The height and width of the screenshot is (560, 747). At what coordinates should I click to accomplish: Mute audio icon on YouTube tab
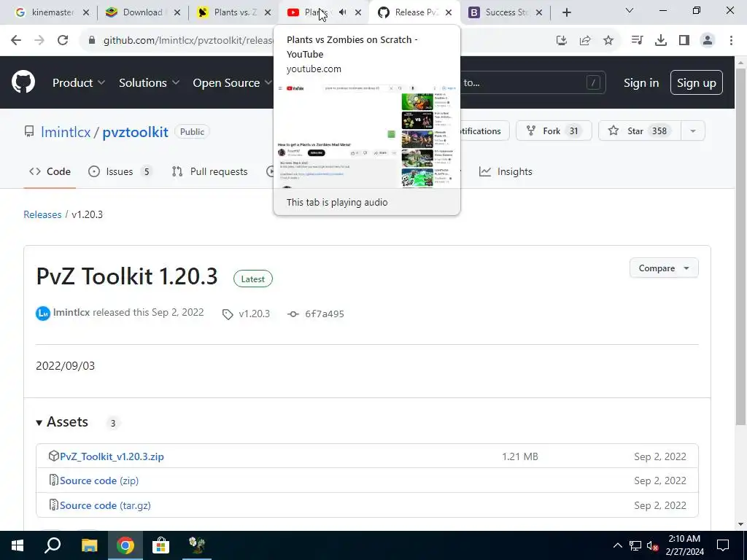pyautogui.click(x=343, y=12)
